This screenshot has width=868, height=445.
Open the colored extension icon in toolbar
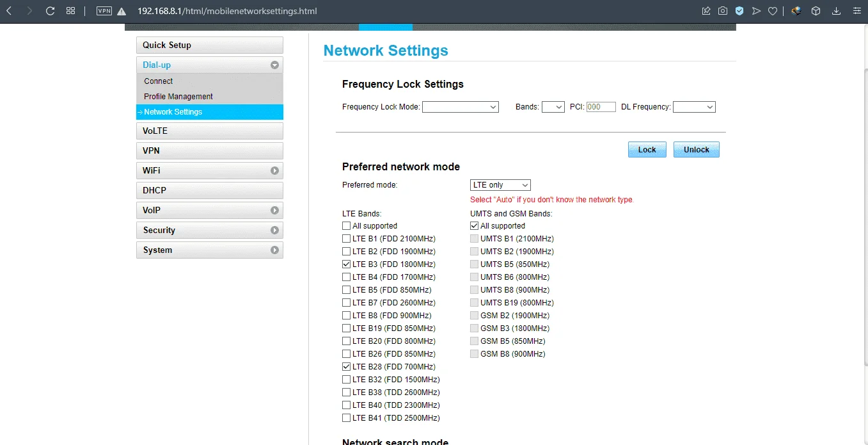pos(797,11)
